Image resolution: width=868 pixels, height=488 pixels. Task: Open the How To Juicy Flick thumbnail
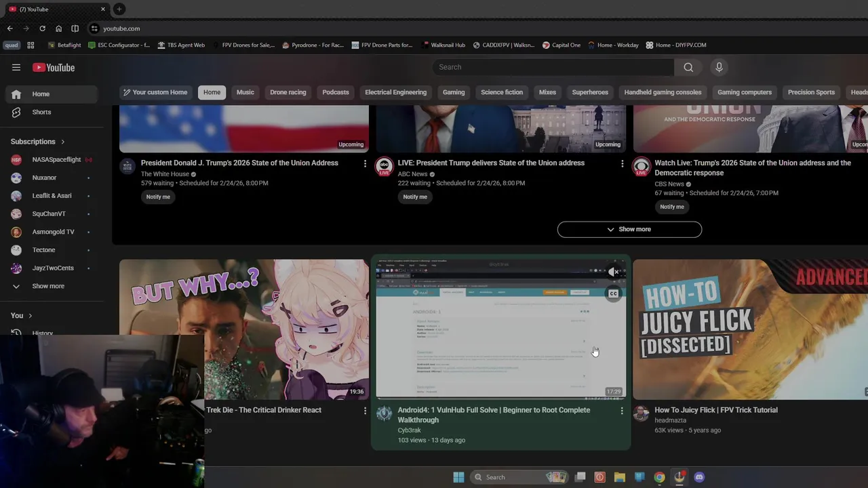[750, 329]
